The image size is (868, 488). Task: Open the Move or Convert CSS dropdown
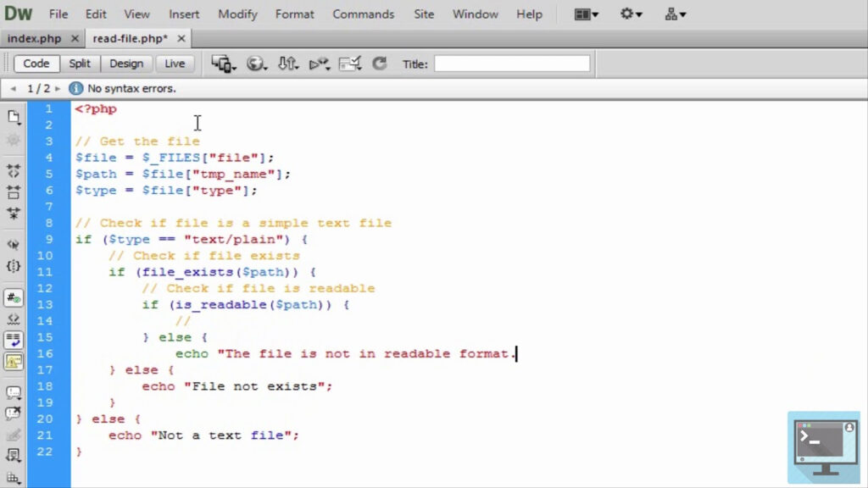point(14,478)
